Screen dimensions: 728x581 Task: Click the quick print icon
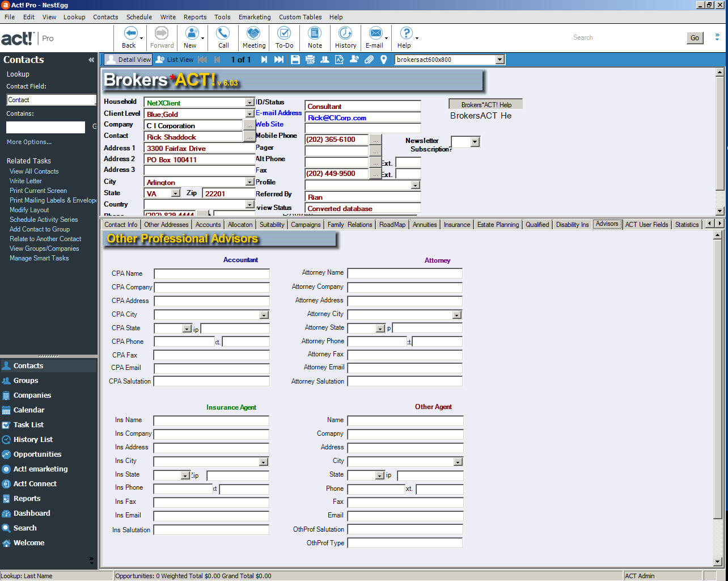[x=310, y=60]
